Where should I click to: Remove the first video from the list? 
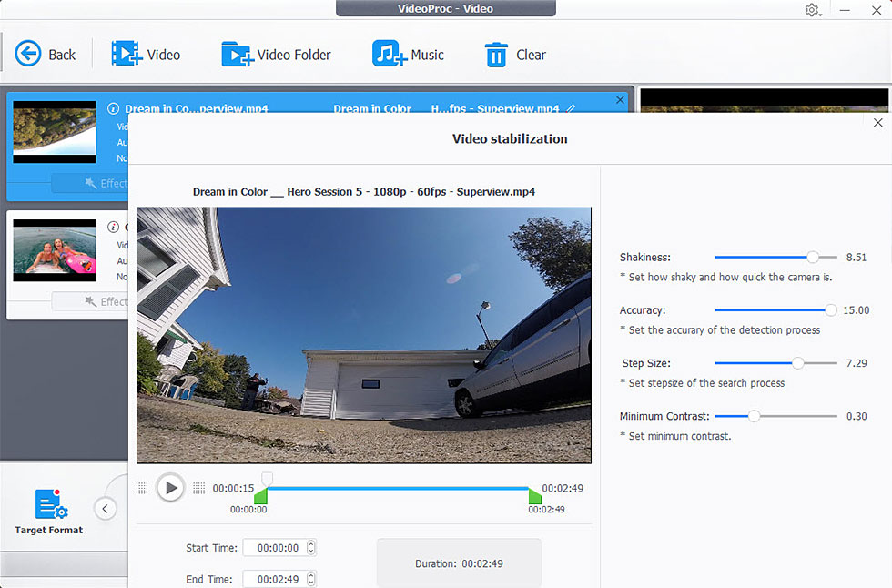click(621, 100)
